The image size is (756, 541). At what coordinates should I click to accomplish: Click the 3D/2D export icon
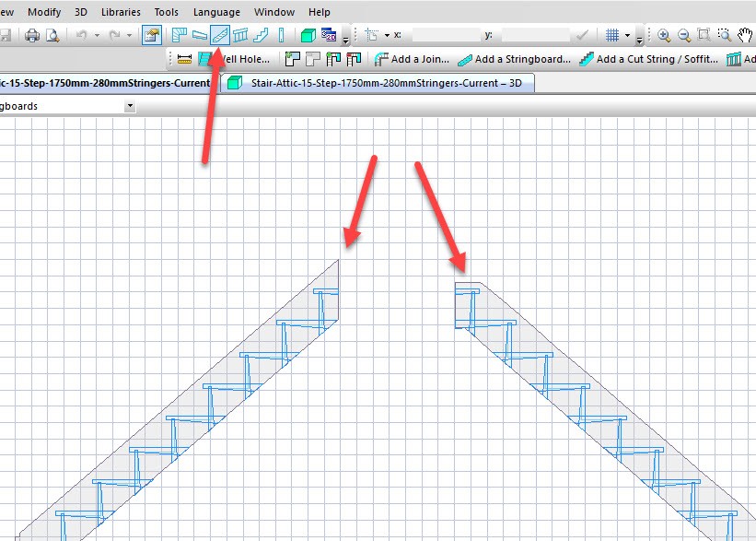[x=329, y=35]
